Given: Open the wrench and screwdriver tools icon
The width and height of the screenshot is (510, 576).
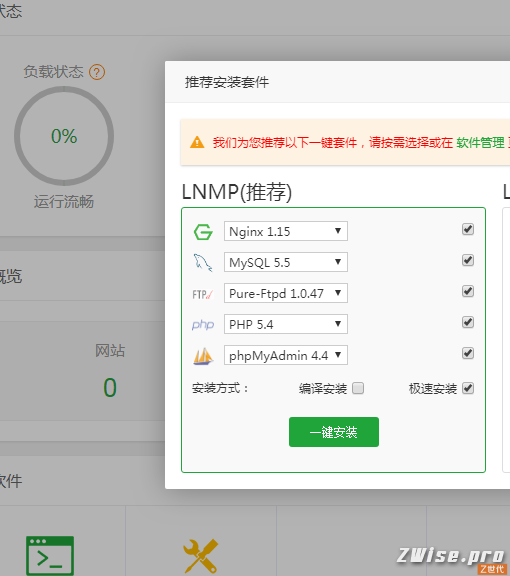Looking at the screenshot, I should coord(201,556).
